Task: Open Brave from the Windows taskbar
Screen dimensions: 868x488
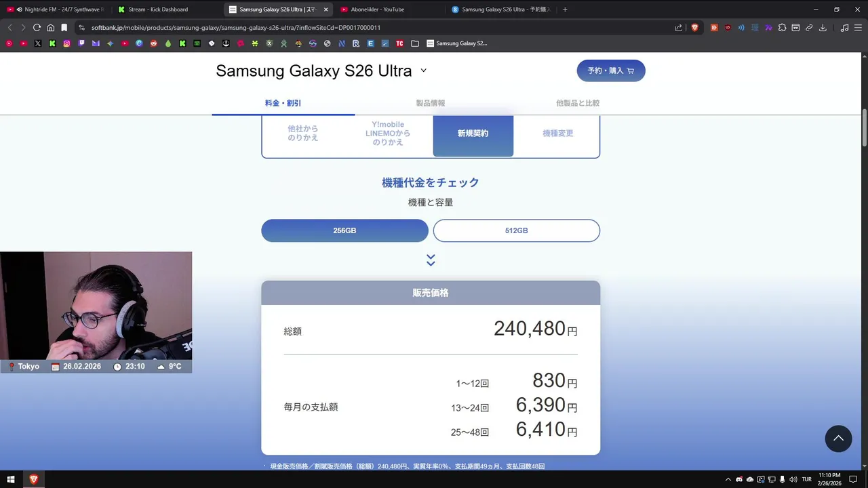Action: point(33,479)
